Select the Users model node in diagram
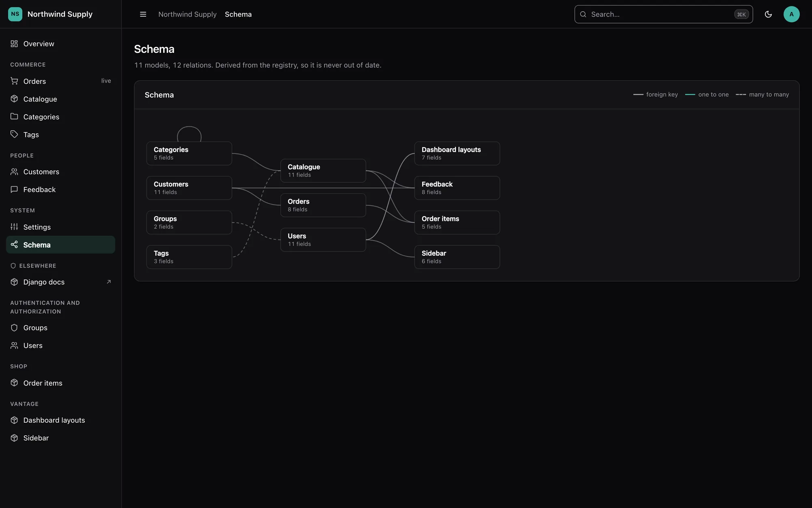 323,240
